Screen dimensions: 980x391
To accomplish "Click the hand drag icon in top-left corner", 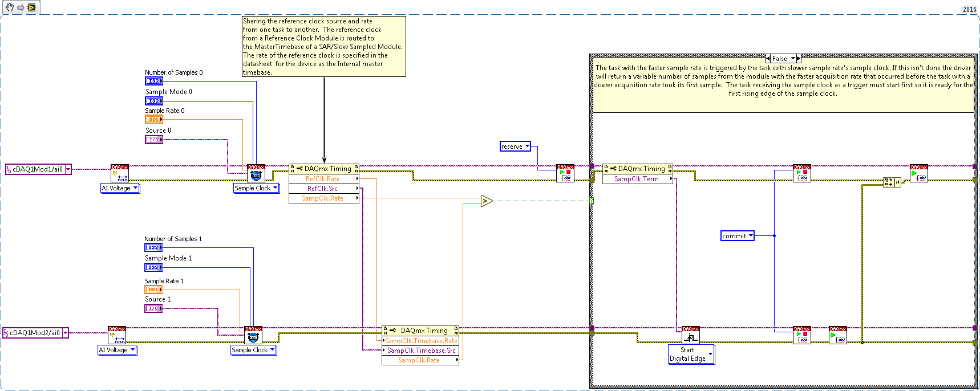I will [10, 7].
